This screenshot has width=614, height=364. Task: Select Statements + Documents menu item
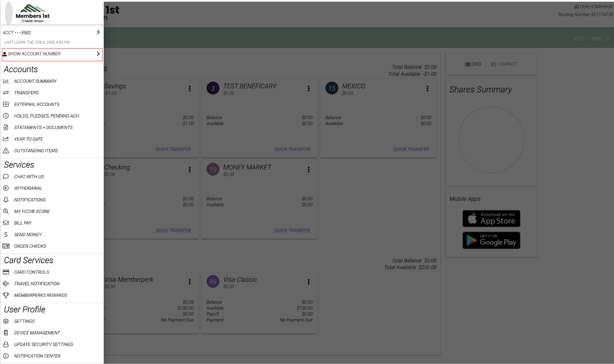coord(43,128)
